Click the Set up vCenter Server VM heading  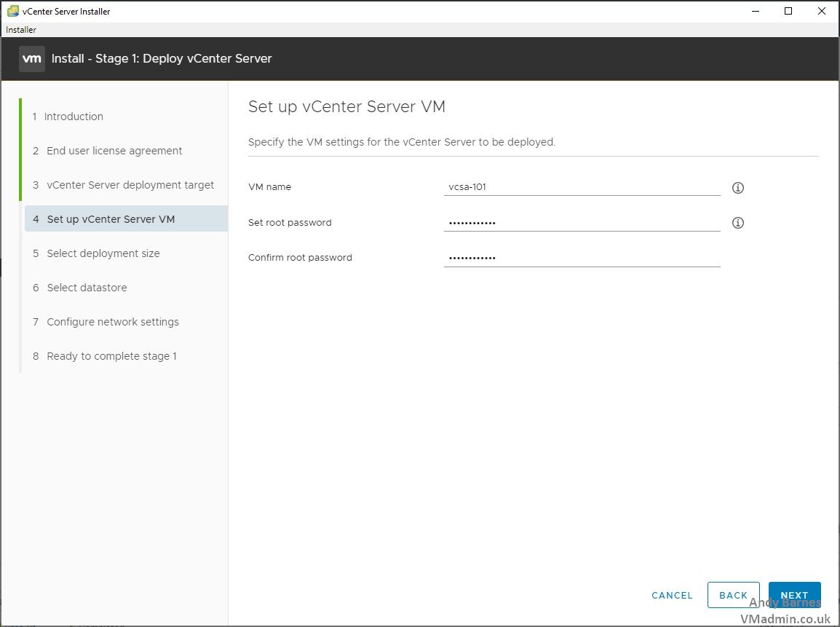346,106
